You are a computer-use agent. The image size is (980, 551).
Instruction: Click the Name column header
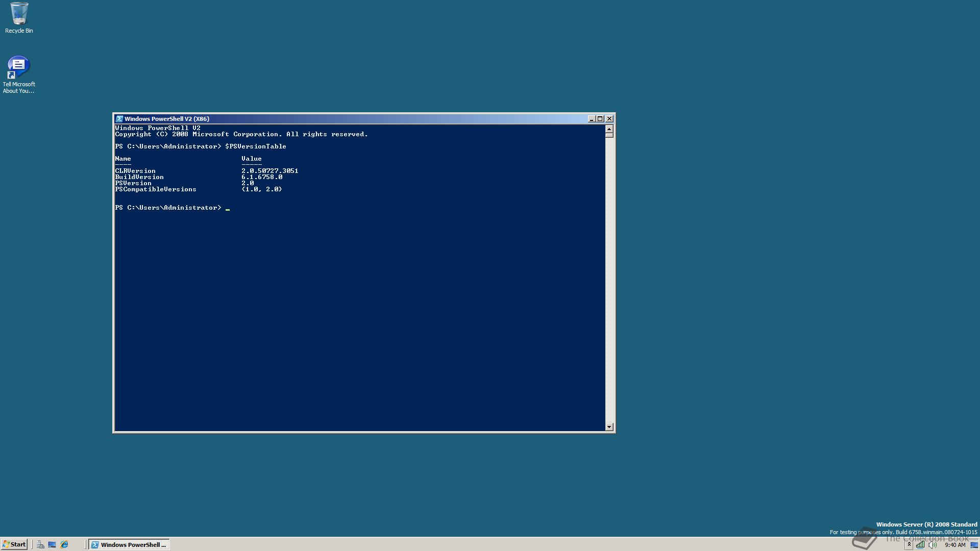click(123, 159)
